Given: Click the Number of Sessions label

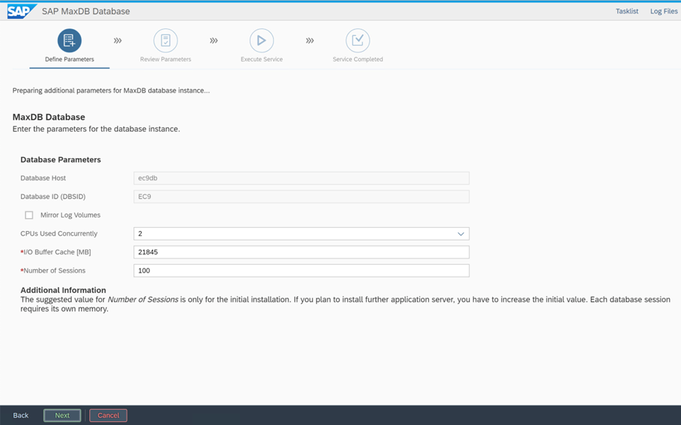Looking at the screenshot, I should [x=54, y=270].
